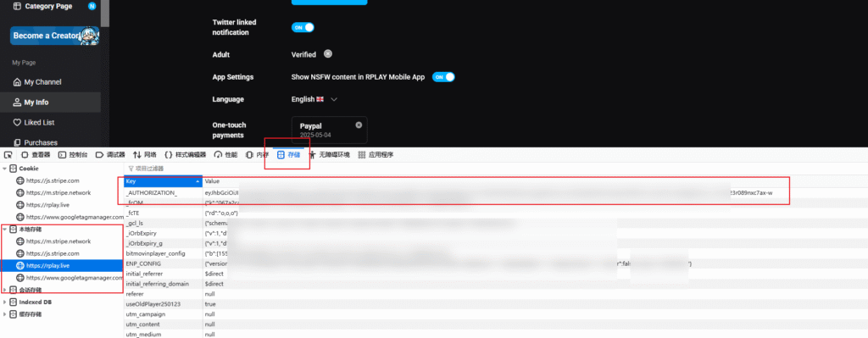868x338 pixels.
Task: Open My Info in the sidebar
Action: click(x=50, y=103)
